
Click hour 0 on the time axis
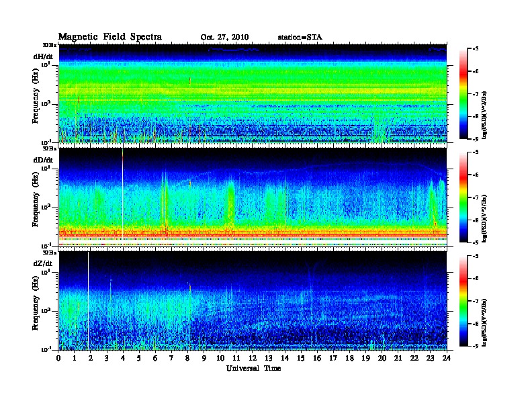(x=58, y=358)
